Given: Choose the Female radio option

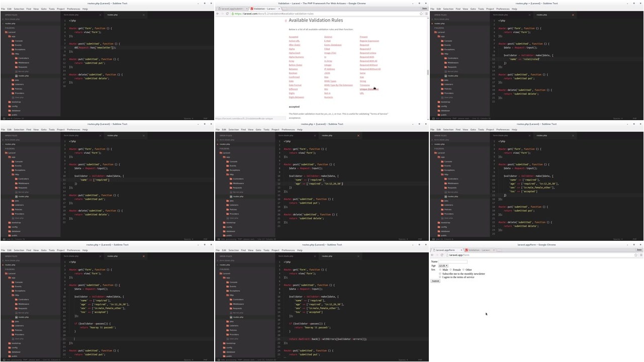Looking at the screenshot, I should pos(451,269).
